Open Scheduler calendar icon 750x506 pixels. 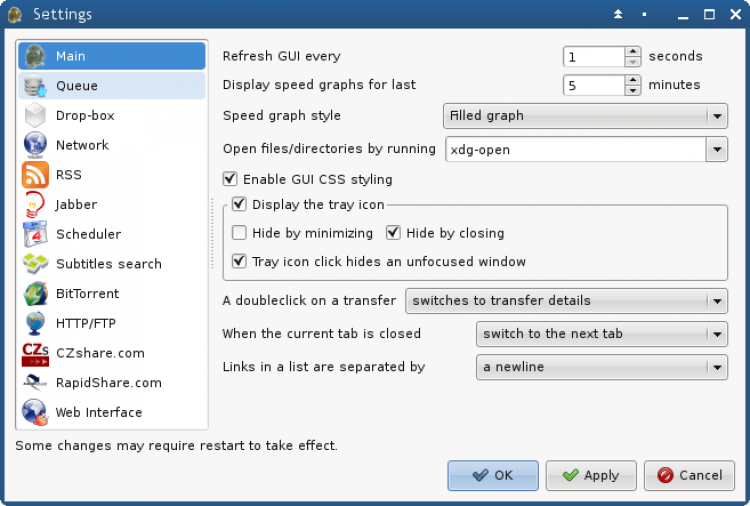35,234
